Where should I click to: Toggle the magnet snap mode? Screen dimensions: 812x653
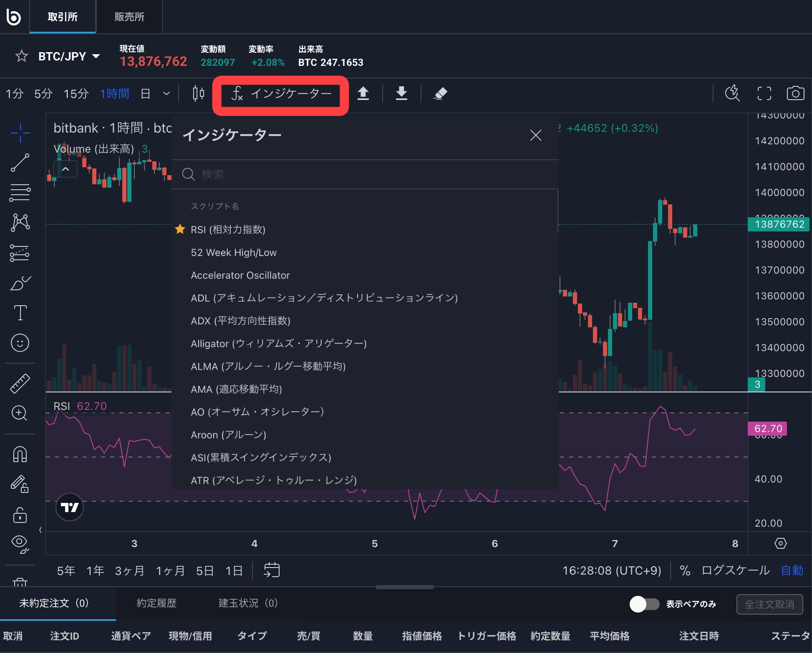click(x=20, y=454)
